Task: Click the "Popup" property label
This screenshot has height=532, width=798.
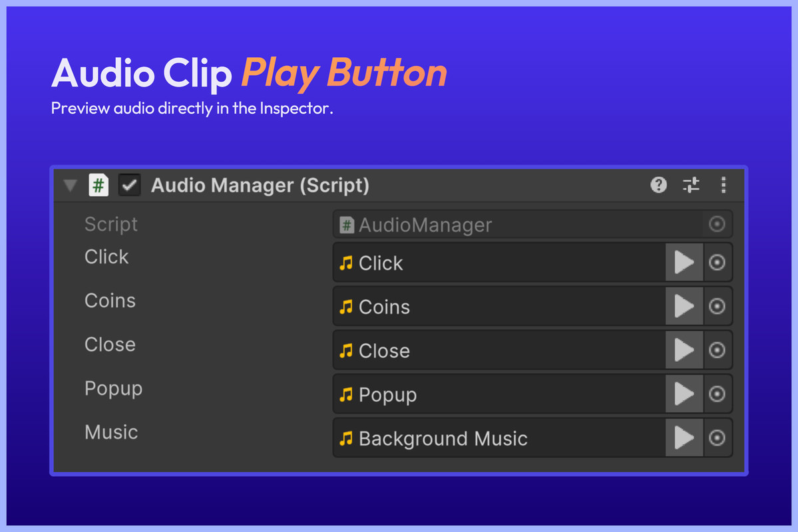Action: click(x=114, y=389)
